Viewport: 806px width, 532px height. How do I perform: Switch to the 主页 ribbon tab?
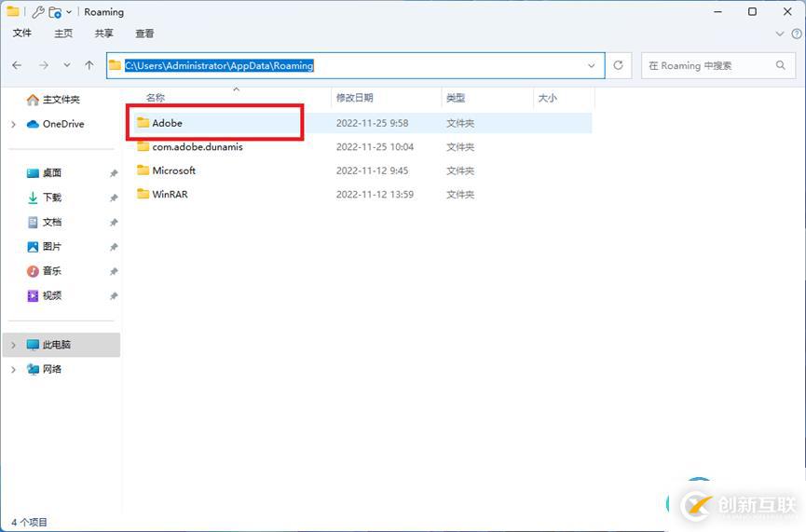[x=63, y=34]
